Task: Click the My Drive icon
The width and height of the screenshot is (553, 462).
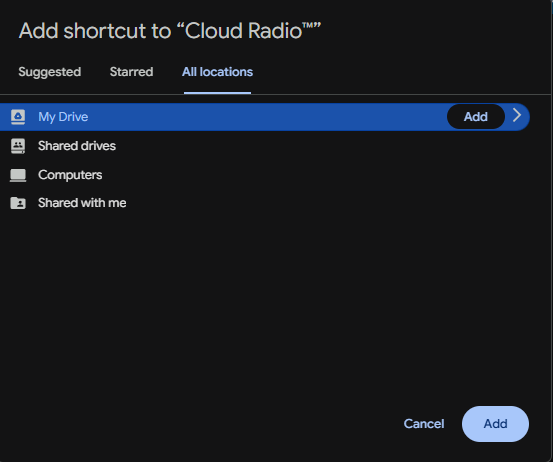Action: click(18, 117)
